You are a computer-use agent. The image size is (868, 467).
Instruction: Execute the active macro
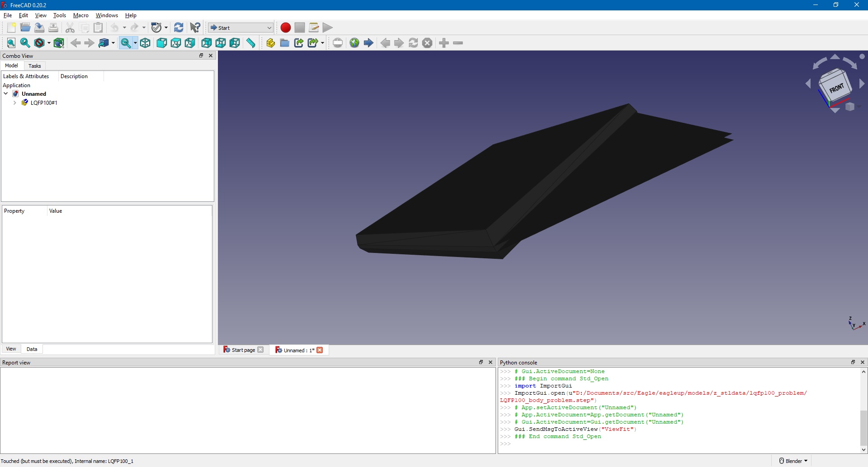(x=327, y=28)
